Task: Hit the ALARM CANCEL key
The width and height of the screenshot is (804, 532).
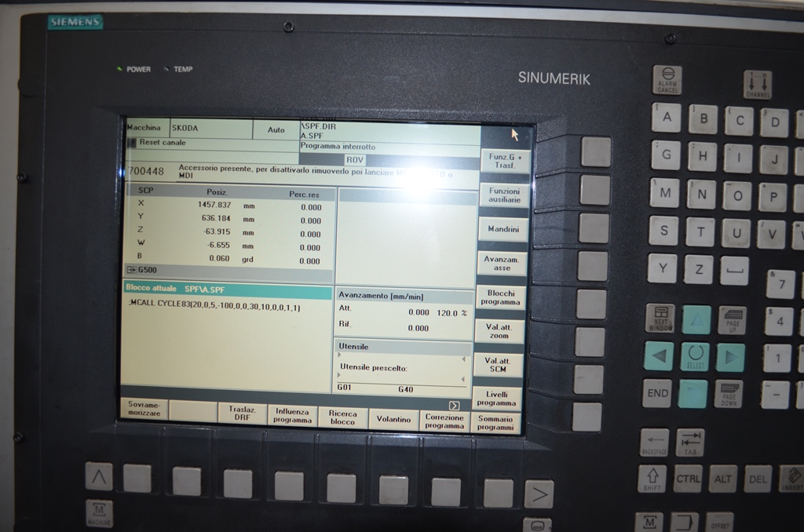Action: 667,81
